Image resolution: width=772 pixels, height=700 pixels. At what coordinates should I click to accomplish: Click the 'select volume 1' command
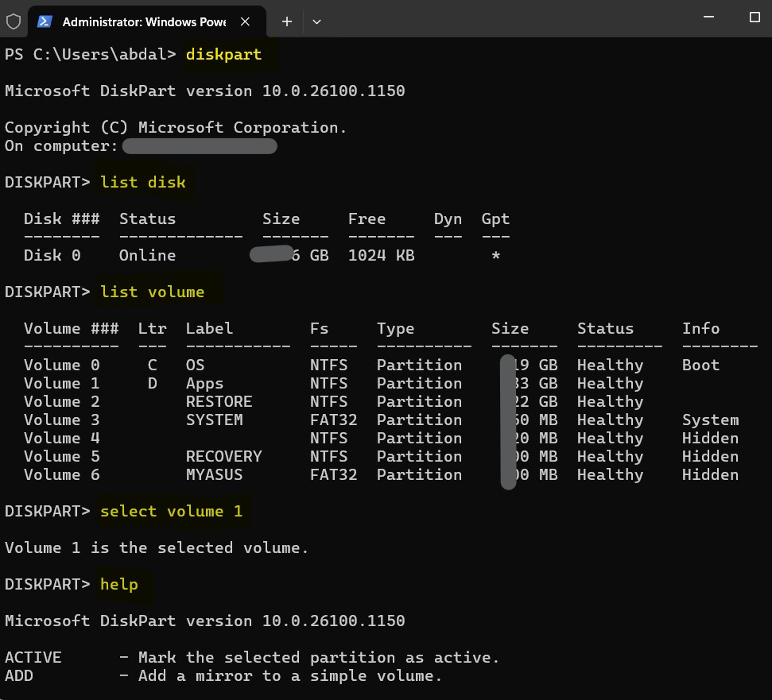172,511
